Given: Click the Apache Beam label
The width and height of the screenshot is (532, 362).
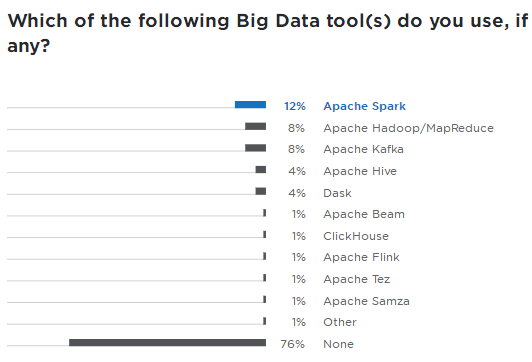Looking at the screenshot, I should click(364, 214).
